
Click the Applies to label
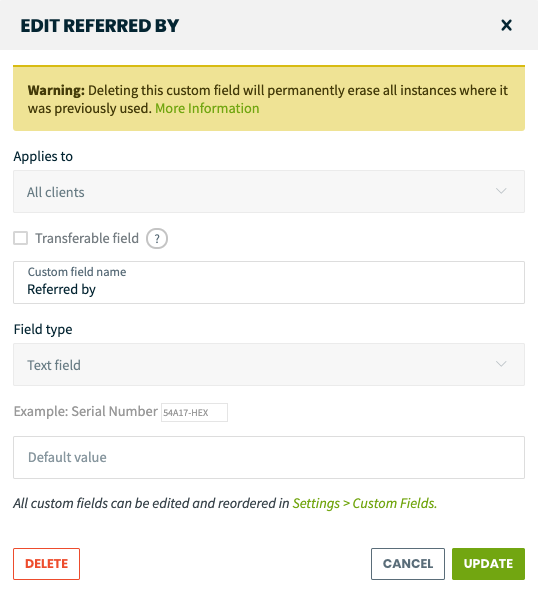tap(43, 156)
